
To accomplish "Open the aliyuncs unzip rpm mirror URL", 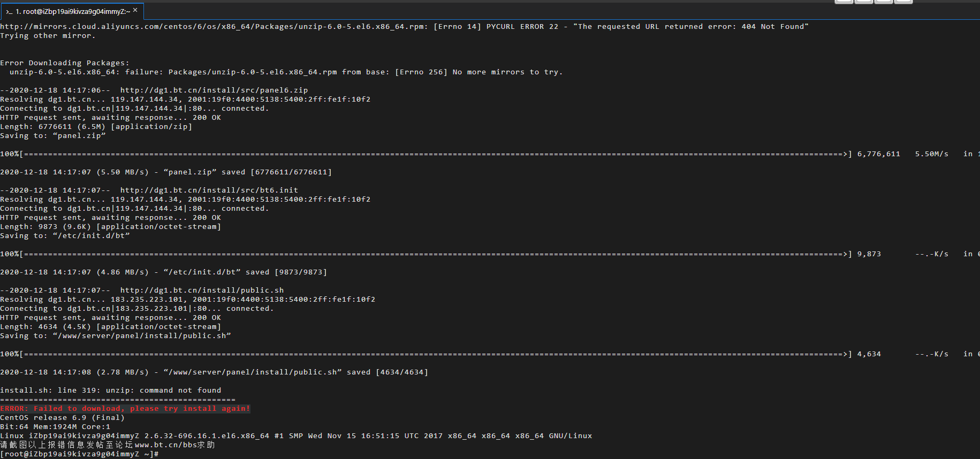I will click(212, 27).
